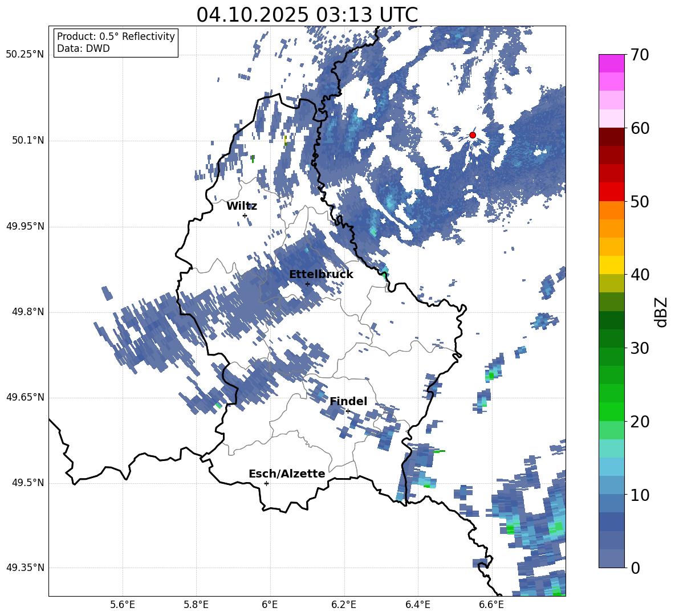Click the 49.5°N latitude label

28,483
